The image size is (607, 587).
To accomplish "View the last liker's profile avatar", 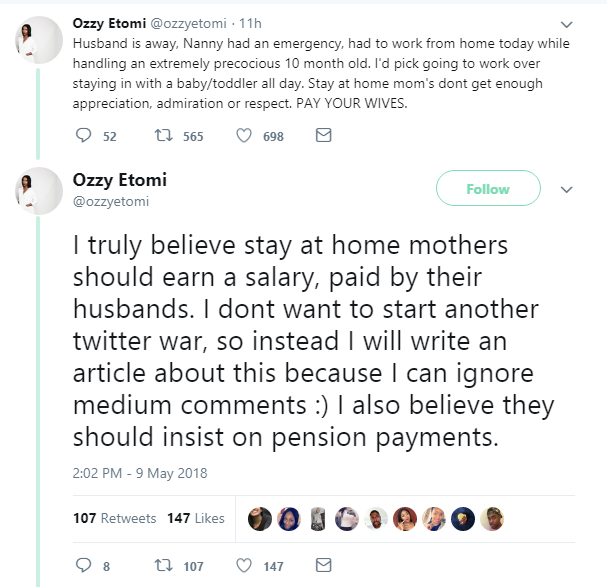I will (x=491, y=518).
